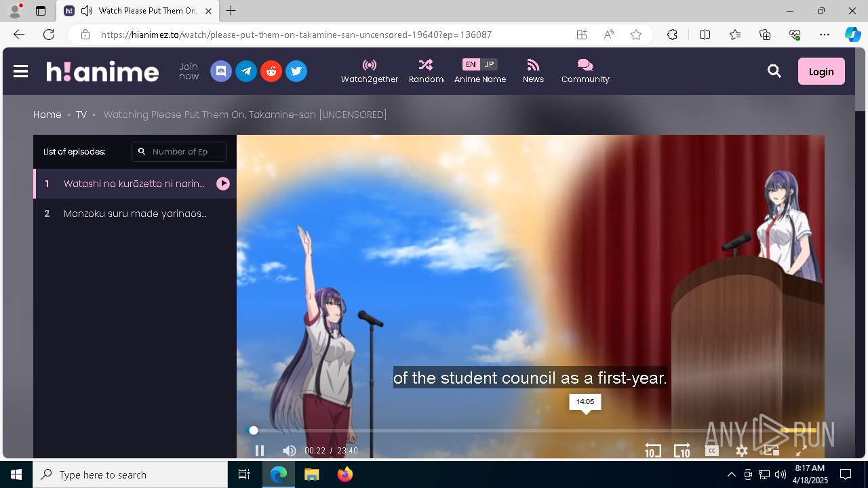Viewport: 868px width, 488px height.
Task: Click the progress bar playhead knob
Action: [254, 430]
